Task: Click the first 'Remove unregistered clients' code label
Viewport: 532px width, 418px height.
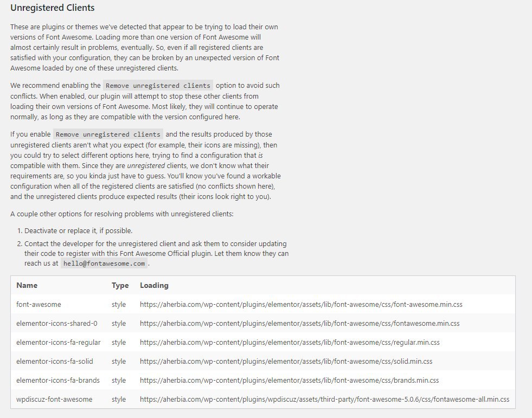Action: click(x=158, y=86)
